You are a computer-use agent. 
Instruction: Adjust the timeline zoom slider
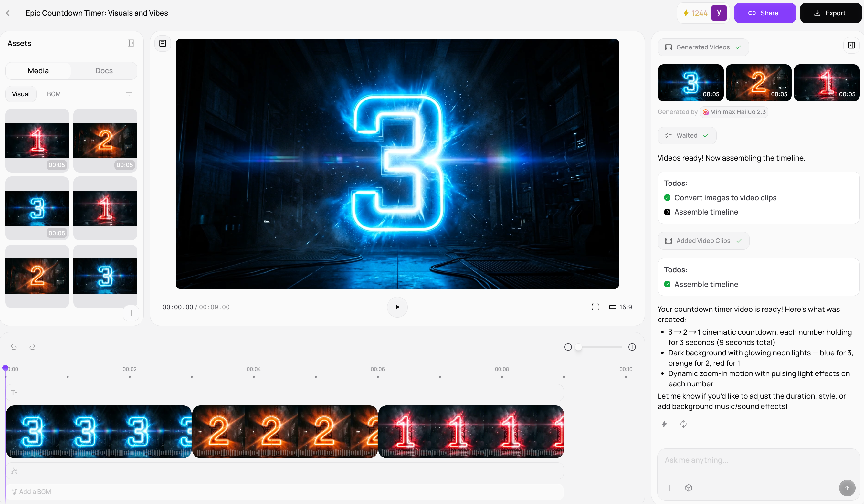tap(579, 347)
